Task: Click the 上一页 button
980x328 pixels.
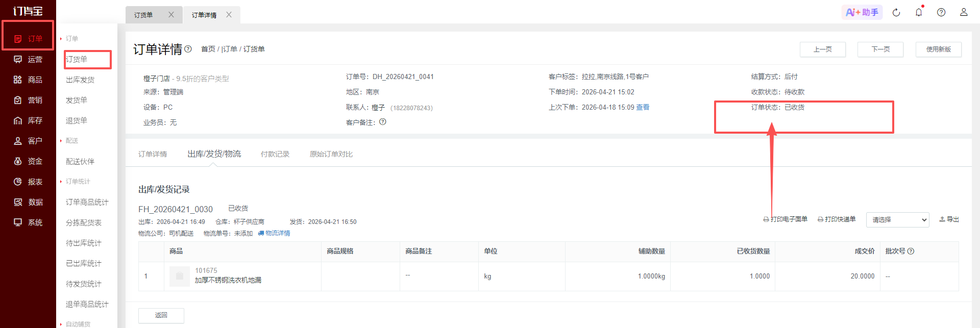Action: [823, 49]
